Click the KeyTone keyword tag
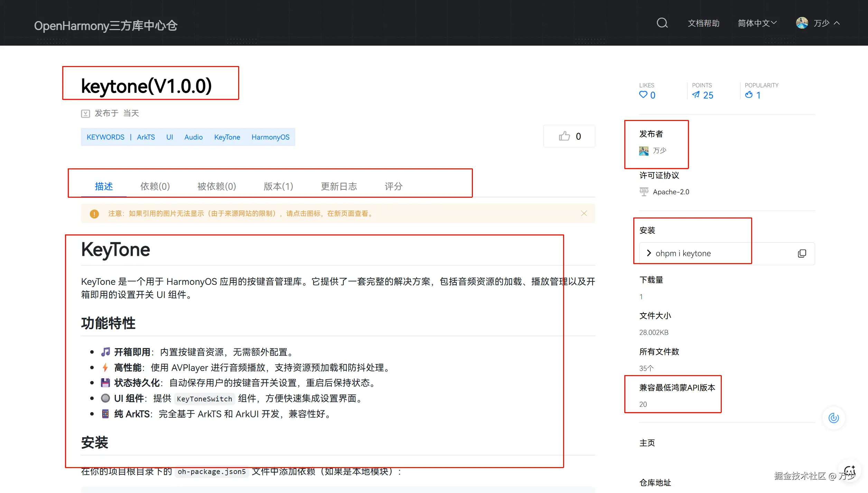 [227, 137]
